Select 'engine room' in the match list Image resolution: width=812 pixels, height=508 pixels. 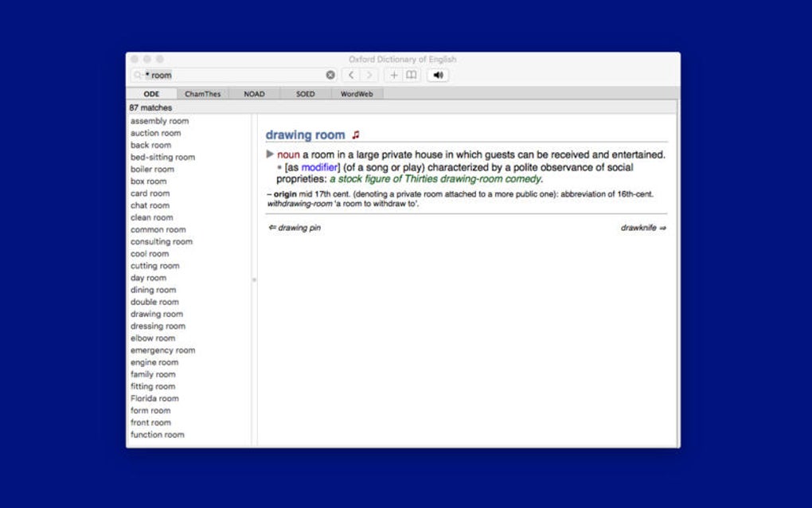pyautogui.click(x=154, y=362)
